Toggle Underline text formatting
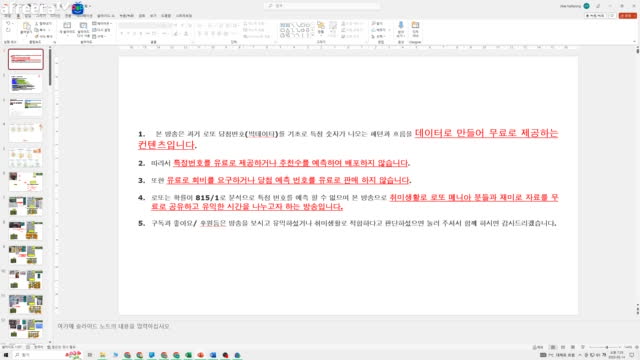The image size is (640, 360). [135, 33]
